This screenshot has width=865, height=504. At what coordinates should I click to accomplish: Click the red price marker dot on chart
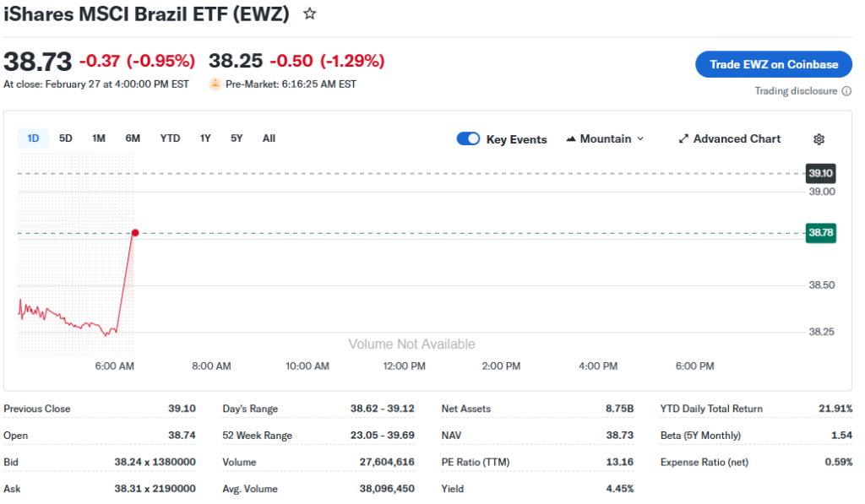point(134,232)
